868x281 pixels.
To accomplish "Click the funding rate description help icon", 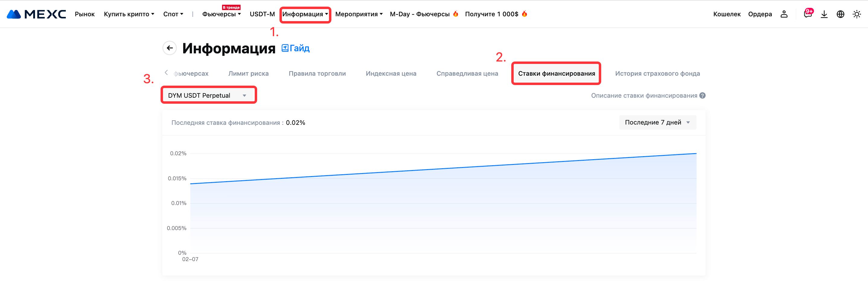I will point(702,96).
